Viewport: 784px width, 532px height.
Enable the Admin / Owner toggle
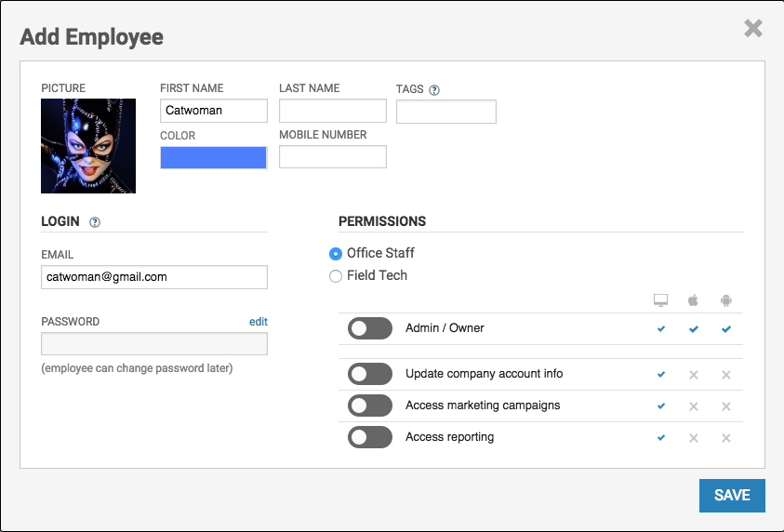tap(370, 328)
